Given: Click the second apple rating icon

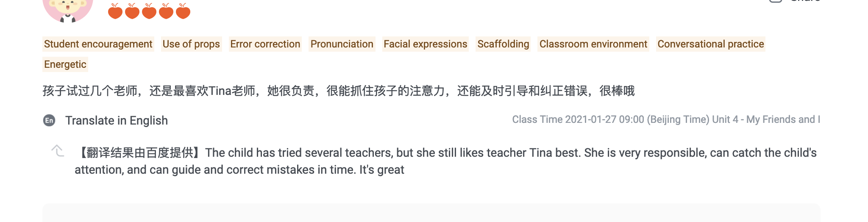Looking at the screenshot, I should pyautogui.click(x=132, y=11).
